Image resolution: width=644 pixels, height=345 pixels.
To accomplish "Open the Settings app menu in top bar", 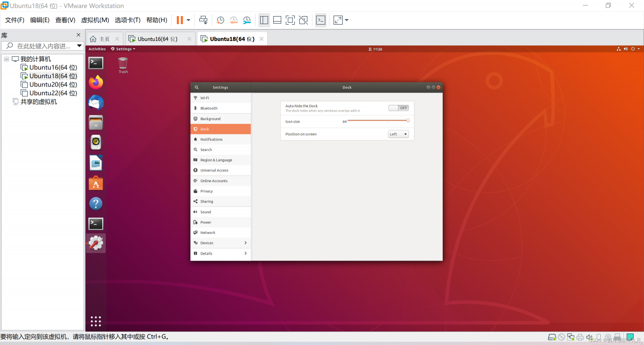I will pos(123,49).
